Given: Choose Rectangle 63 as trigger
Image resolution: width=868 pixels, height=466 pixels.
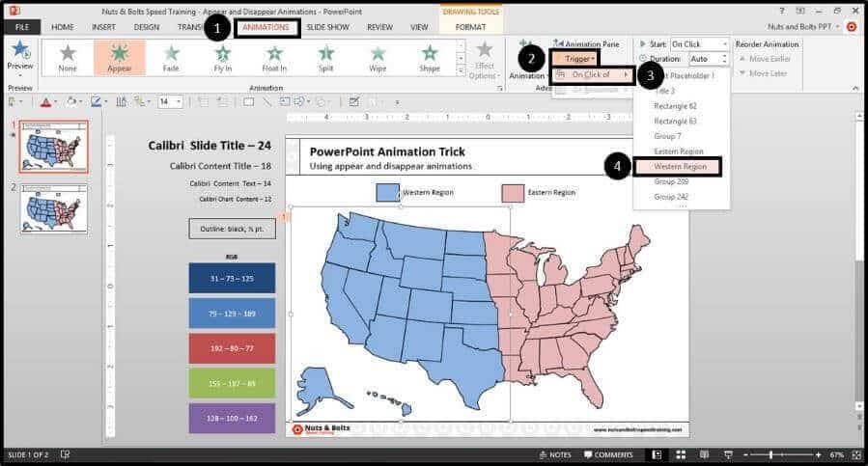Looking at the screenshot, I should pos(675,121).
